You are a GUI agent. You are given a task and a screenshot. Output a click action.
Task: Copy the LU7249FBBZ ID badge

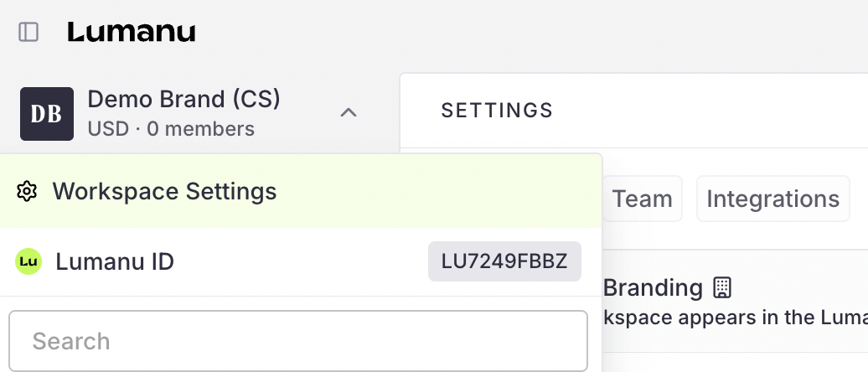tap(504, 262)
